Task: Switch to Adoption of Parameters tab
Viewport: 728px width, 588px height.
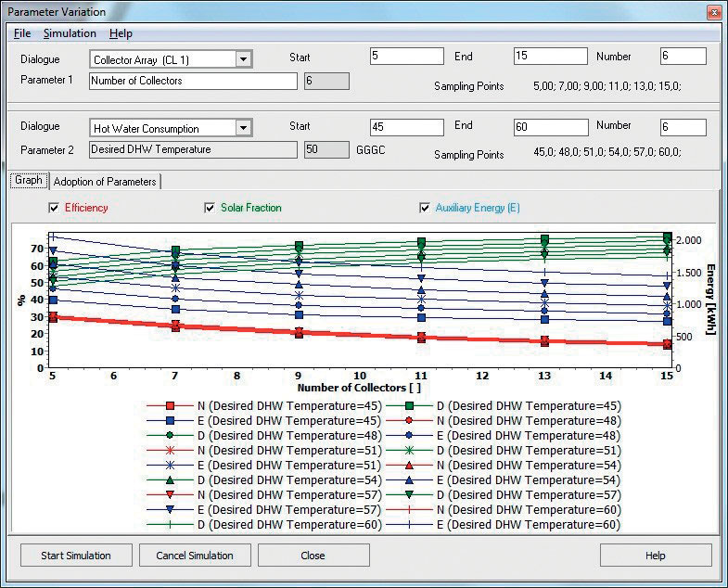Action: click(106, 182)
